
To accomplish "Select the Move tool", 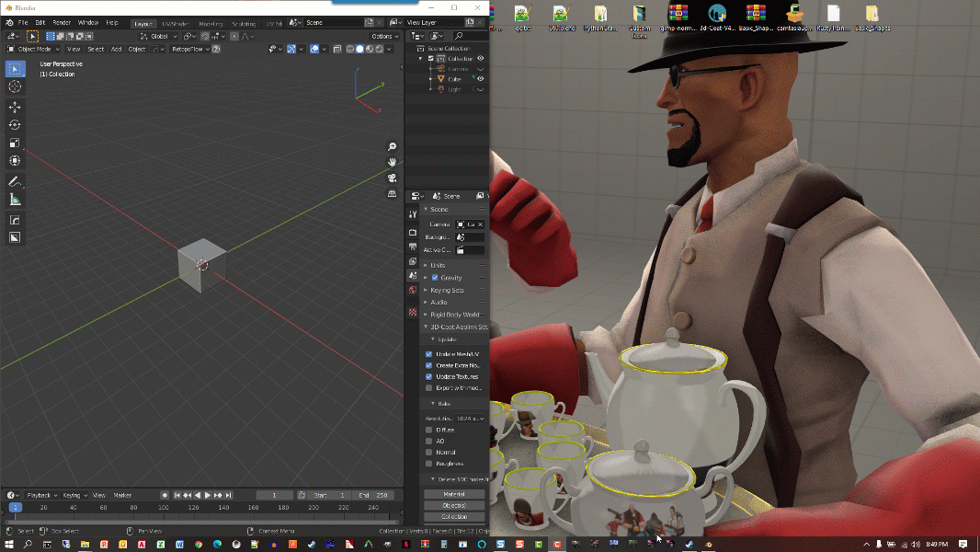I will tap(15, 107).
